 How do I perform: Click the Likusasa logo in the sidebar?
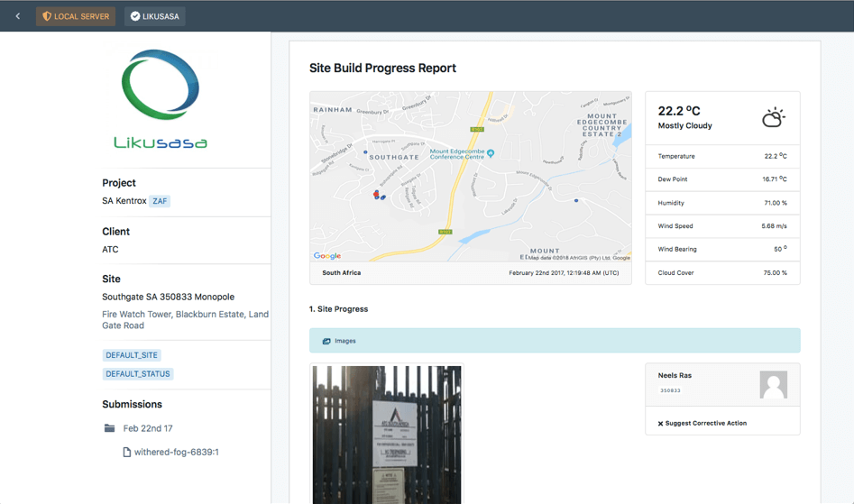161,99
